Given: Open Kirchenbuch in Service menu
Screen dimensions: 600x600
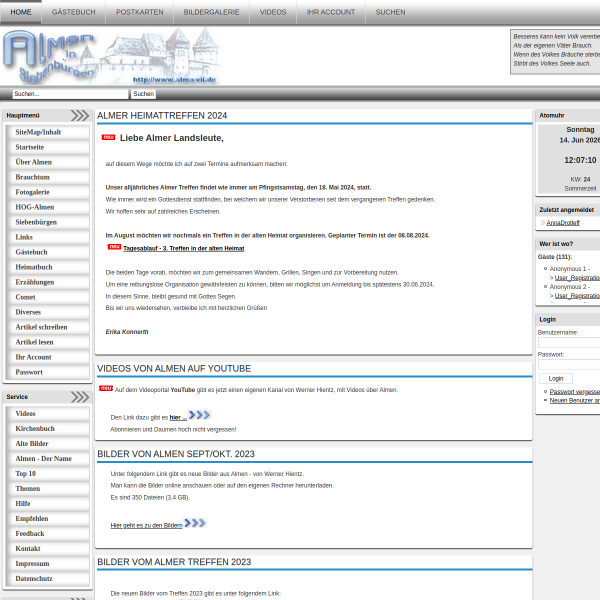Looking at the screenshot, I should point(48,429).
